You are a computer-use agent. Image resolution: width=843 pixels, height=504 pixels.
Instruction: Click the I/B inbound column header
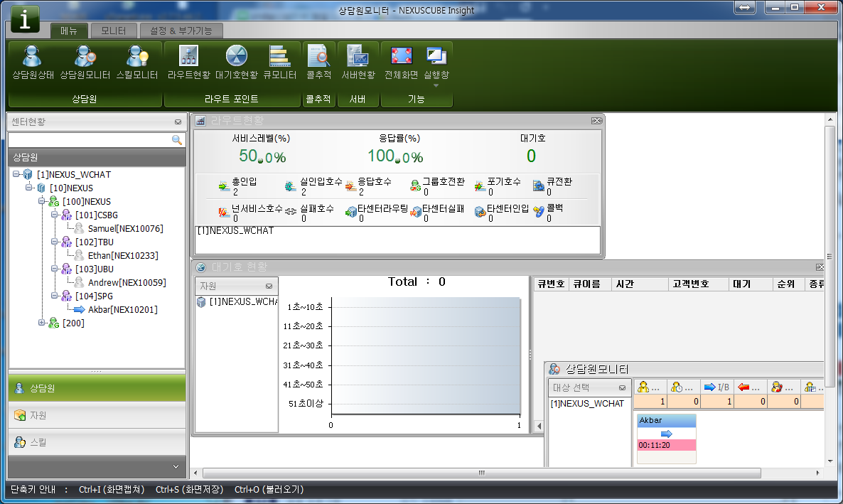pyautogui.click(x=716, y=387)
